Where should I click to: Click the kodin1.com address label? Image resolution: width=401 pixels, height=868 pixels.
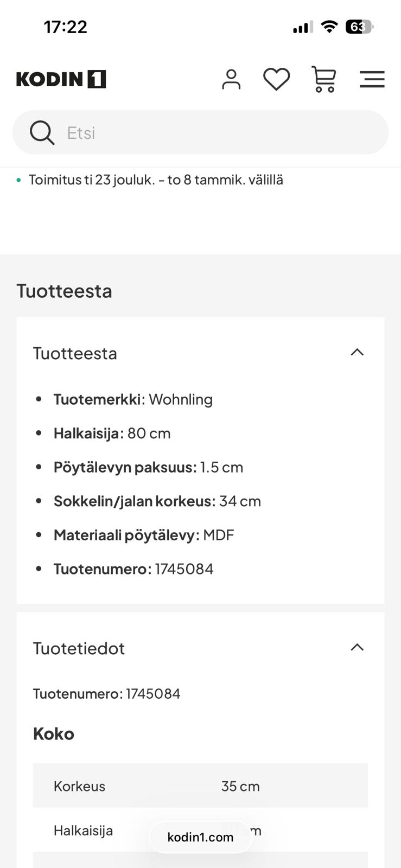[x=200, y=837]
